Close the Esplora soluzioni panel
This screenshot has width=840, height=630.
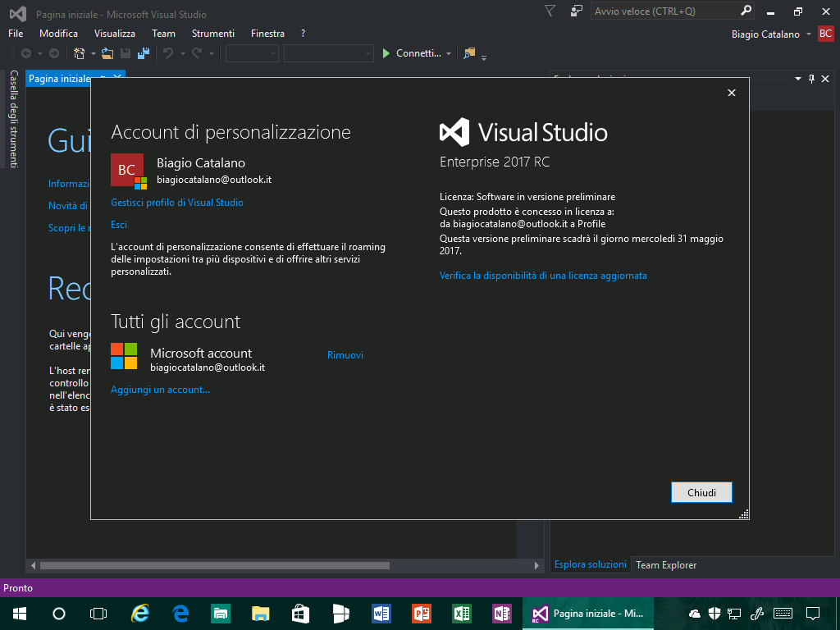(x=825, y=79)
